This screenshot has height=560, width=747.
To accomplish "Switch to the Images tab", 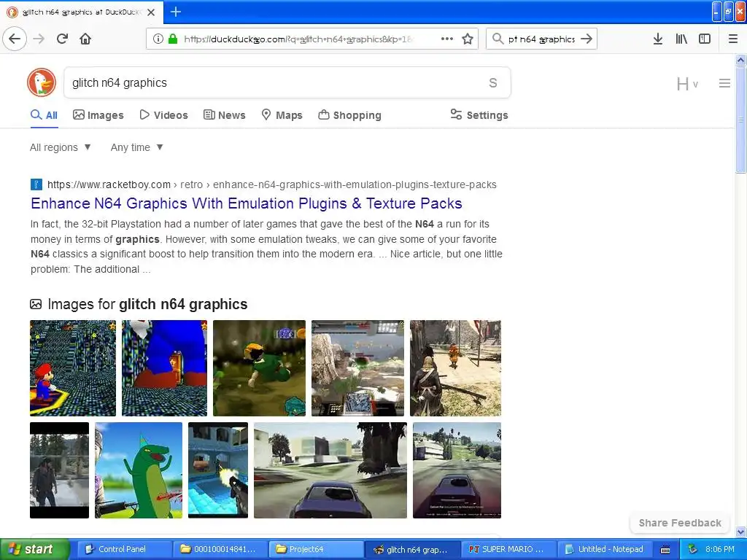I will pyautogui.click(x=98, y=115).
